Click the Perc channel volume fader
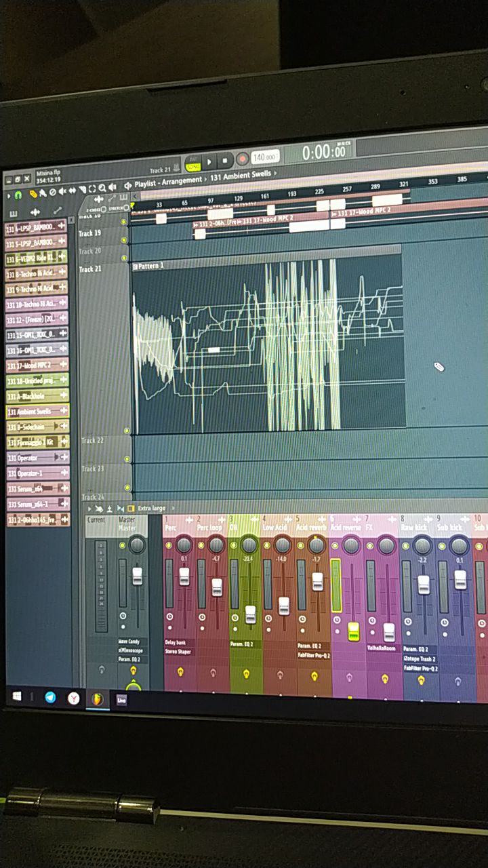The height and width of the screenshot is (868, 488). pos(184,576)
